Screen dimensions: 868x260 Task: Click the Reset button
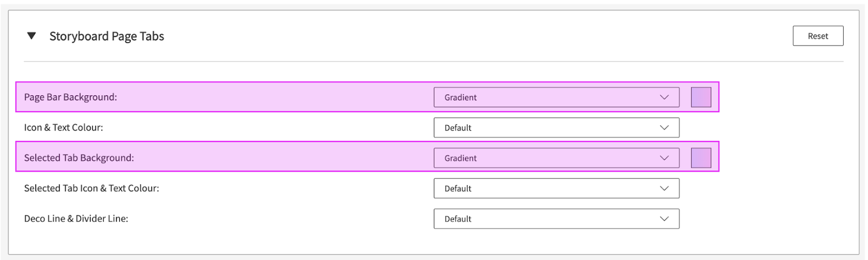point(818,36)
